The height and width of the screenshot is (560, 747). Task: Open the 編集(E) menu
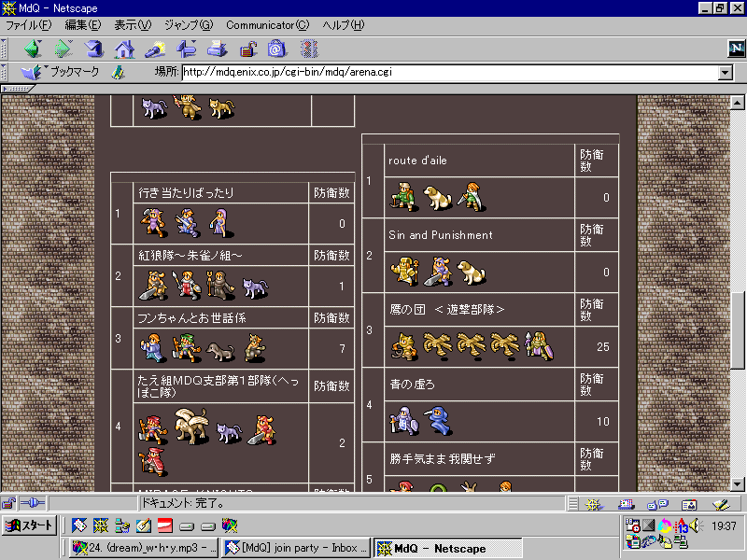point(83,25)
